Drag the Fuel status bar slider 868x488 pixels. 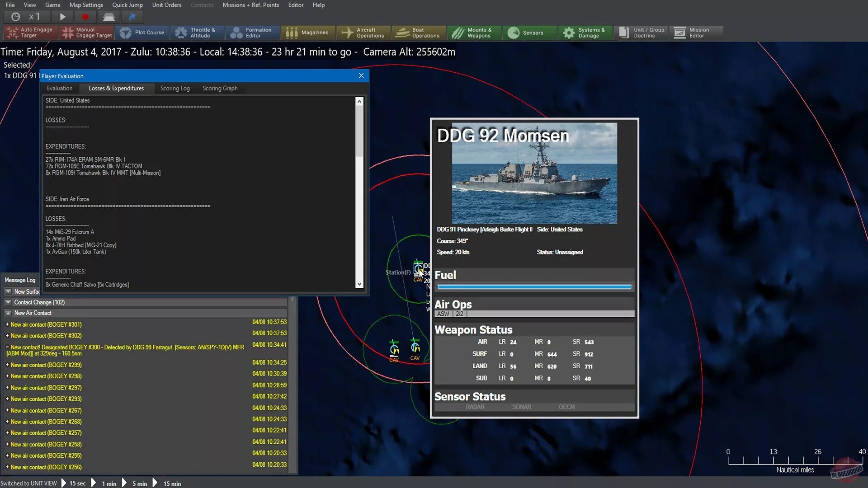[533, 286]
